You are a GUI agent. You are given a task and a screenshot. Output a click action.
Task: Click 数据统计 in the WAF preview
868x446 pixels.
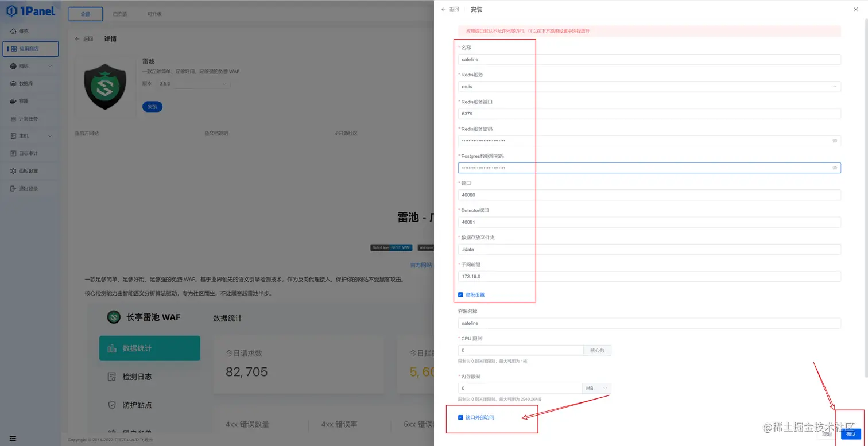[149, 348]
